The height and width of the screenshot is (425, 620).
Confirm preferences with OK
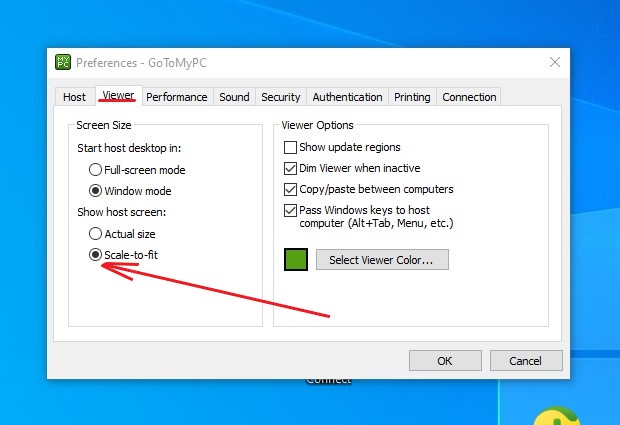445,361
